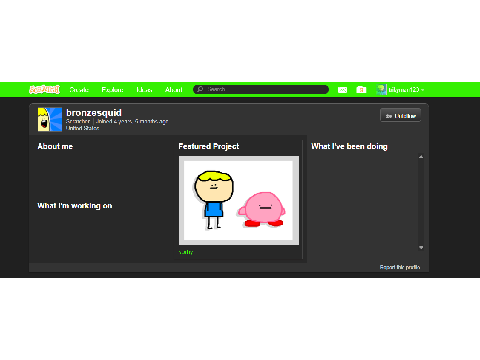Open the Create menu item

point(79,90)
